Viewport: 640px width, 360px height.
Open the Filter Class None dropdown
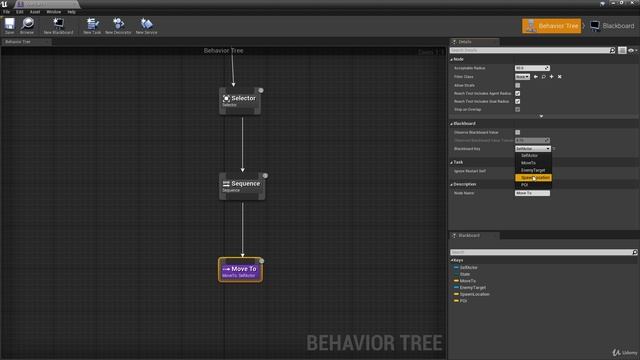point(522,77)
